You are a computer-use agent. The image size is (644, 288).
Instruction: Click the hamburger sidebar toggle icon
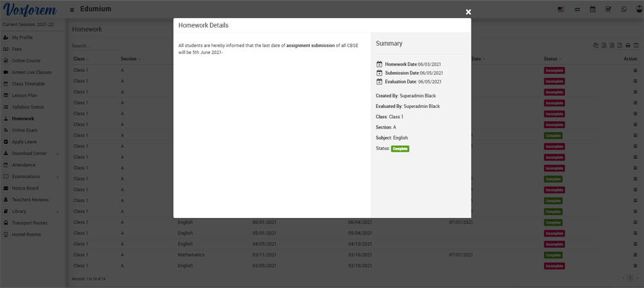72,10
